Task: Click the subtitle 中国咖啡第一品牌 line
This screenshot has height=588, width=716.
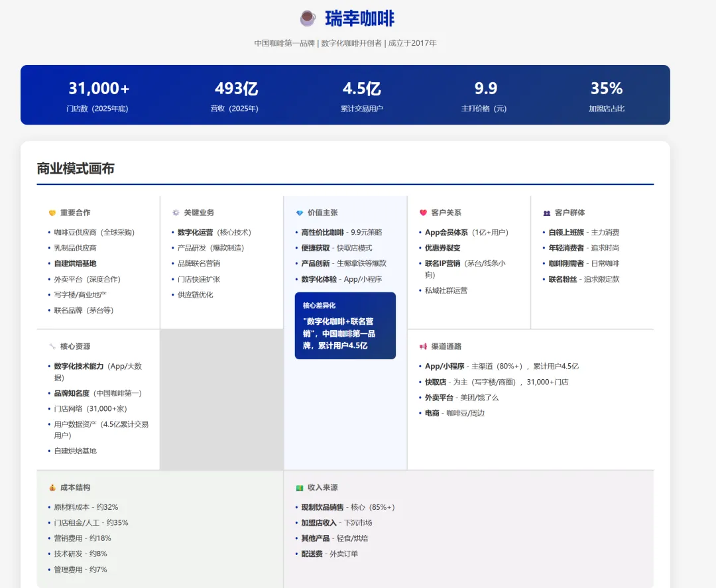Action: tap(345, 43)
